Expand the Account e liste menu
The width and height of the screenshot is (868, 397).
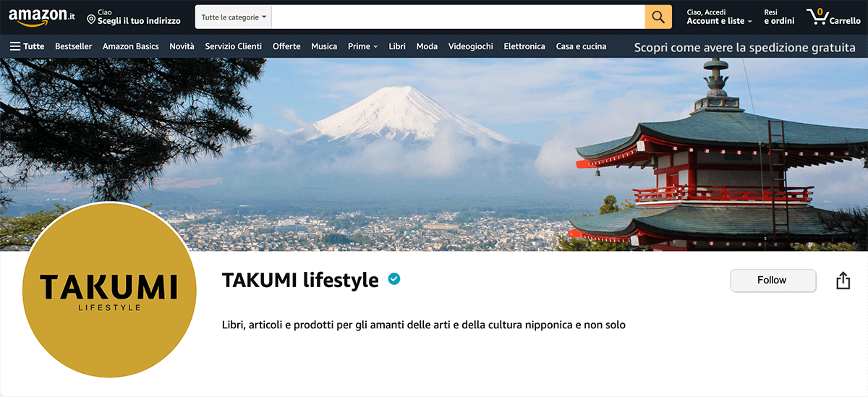tap(719, 17)
